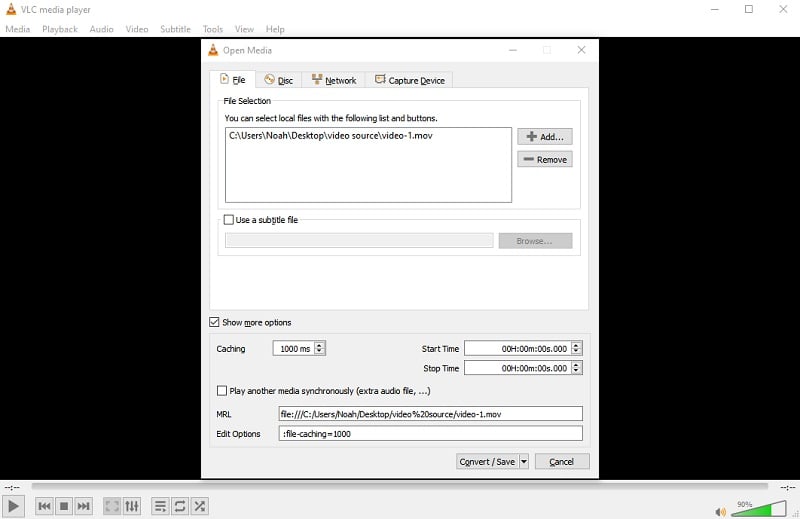Click the Stop playback button
Image resolution: width=800 pixels, height=519 pixels.
click(x=64, y=506)
